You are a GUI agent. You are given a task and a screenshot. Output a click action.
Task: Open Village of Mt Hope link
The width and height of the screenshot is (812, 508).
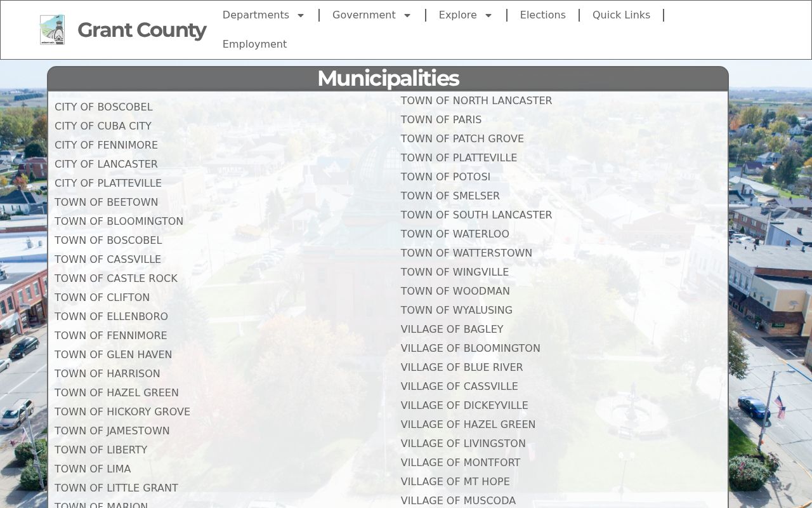[x=455, y=481]
